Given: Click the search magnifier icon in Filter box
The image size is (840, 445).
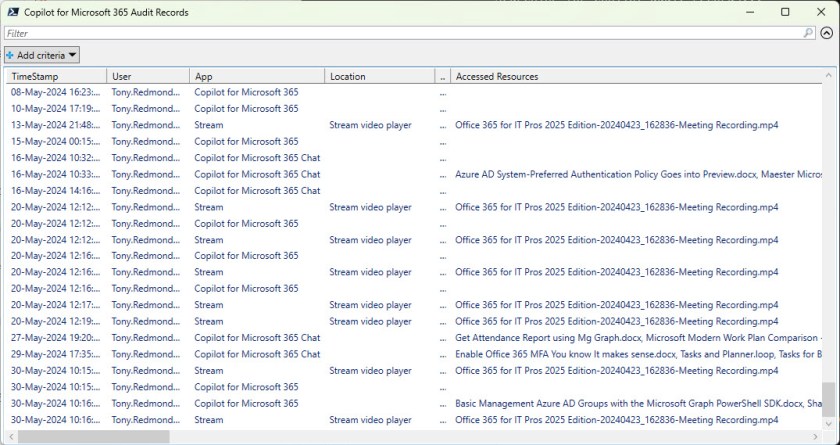Looking at the screenshot, I should (808, 33).
